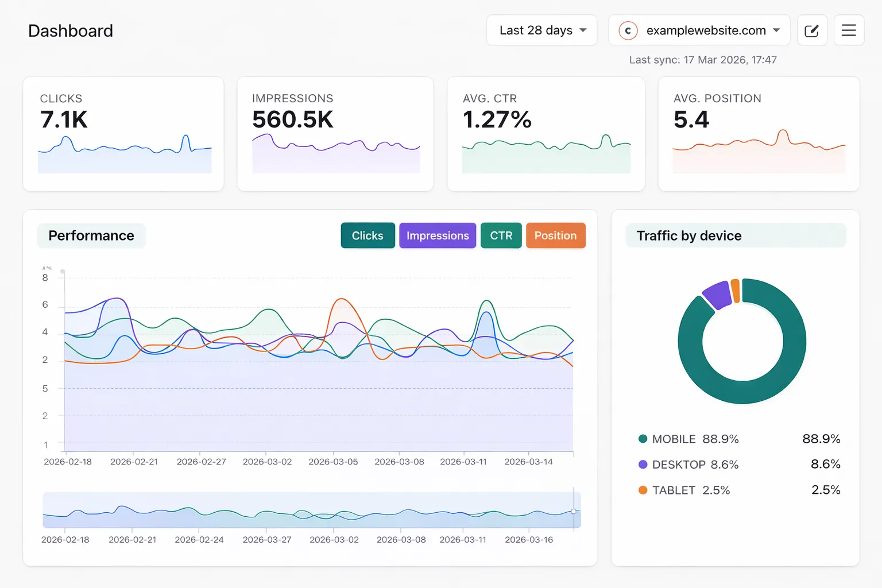The width and height of the screenshot is (882, 588).
Task: Open the Avg. Position 5.4 card
Action: tap(758, 134)
